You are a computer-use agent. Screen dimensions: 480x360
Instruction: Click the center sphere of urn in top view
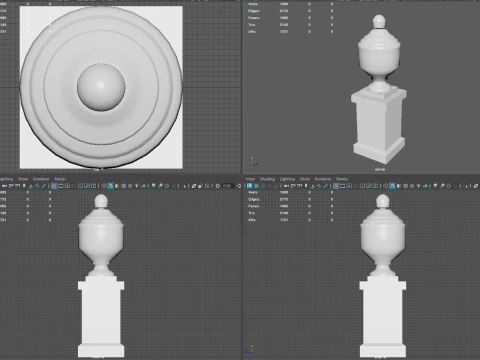101,87
